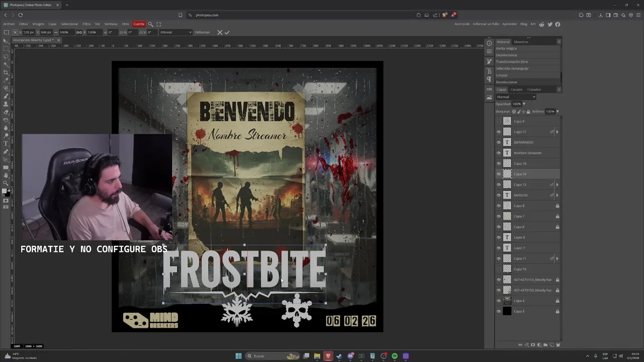This screenshot has height=362, width=644.
Task: Create a new folder in the layers panel
Action: [545, 345]
